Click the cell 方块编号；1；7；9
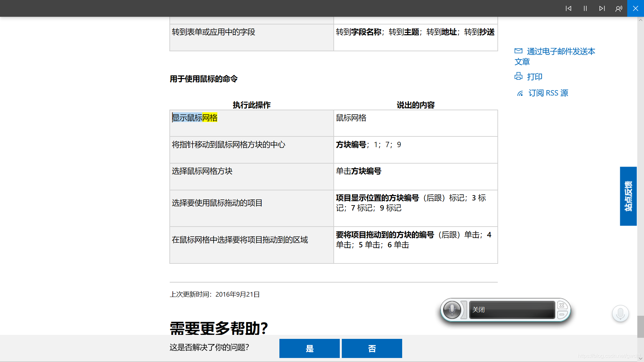 coord(416,150)
